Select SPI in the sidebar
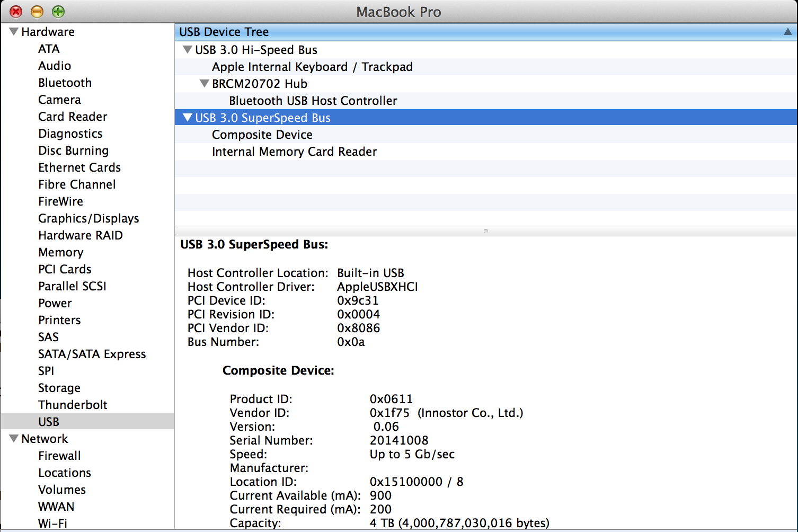Image resolution: width=798 pixels, height=532 pixels. pos(46,371)
